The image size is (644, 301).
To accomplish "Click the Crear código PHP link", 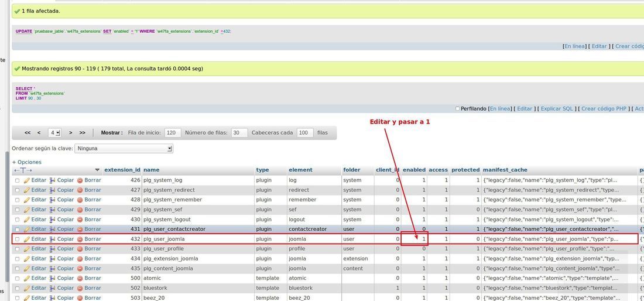I will point(604,109).
